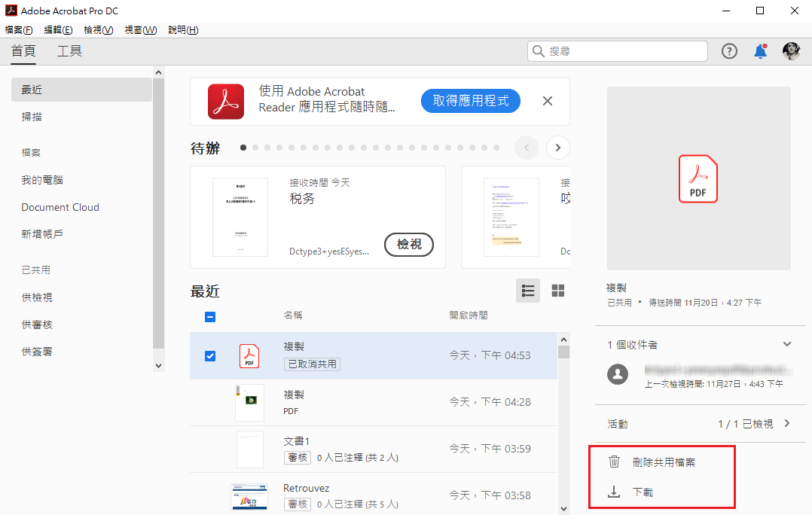Click the 審核 tag on 文書1 row
The width and height of the screenshot is (812, 515).
point(298,458)
